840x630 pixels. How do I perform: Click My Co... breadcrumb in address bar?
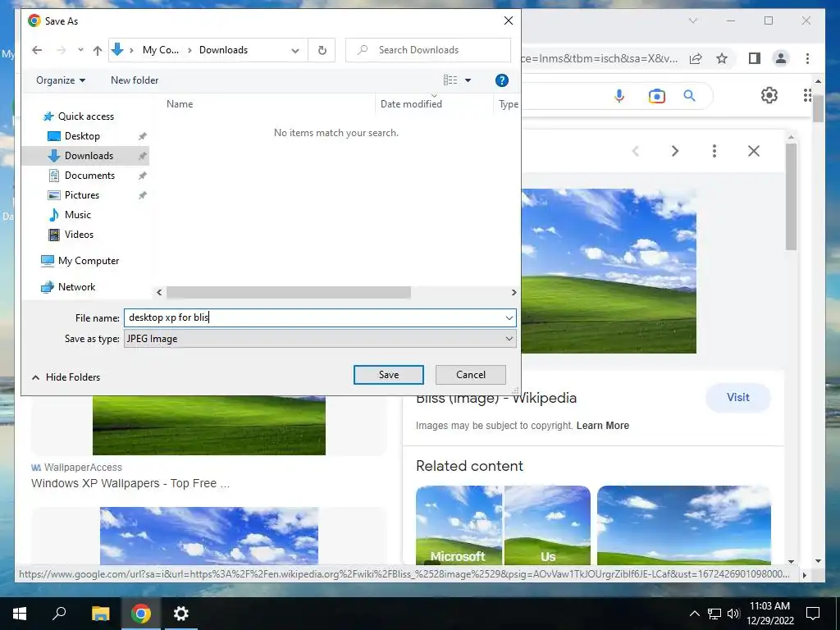point(160,50)
